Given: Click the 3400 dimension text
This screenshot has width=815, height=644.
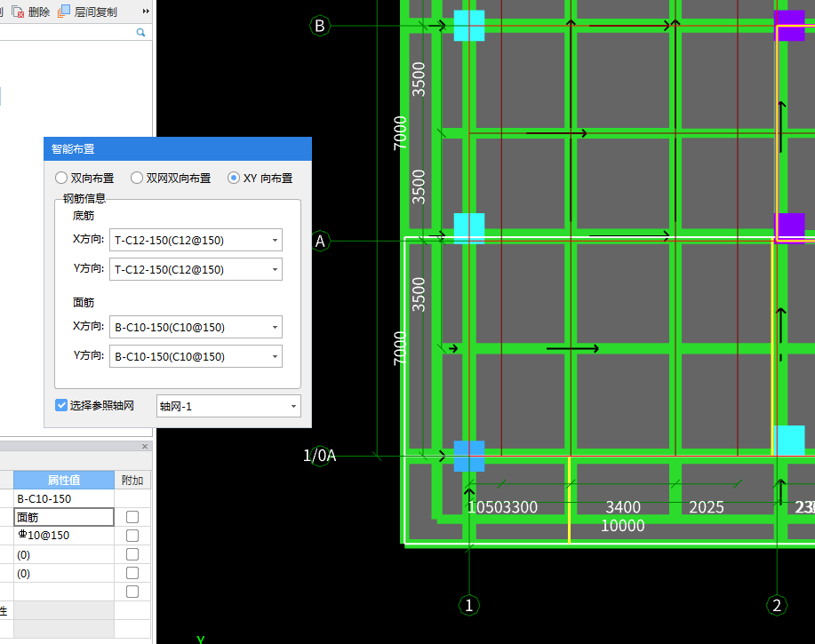Looking at the screenshot, I should (623, 507).
